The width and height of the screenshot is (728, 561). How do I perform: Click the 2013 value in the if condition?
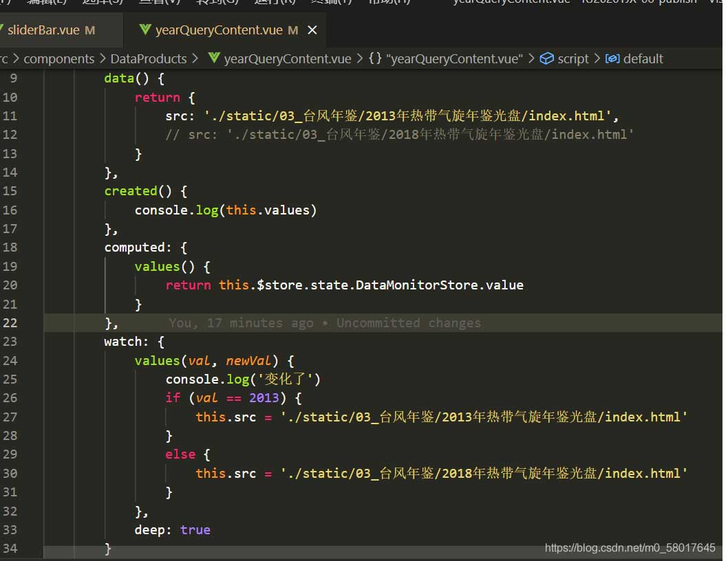coord(264,398)
